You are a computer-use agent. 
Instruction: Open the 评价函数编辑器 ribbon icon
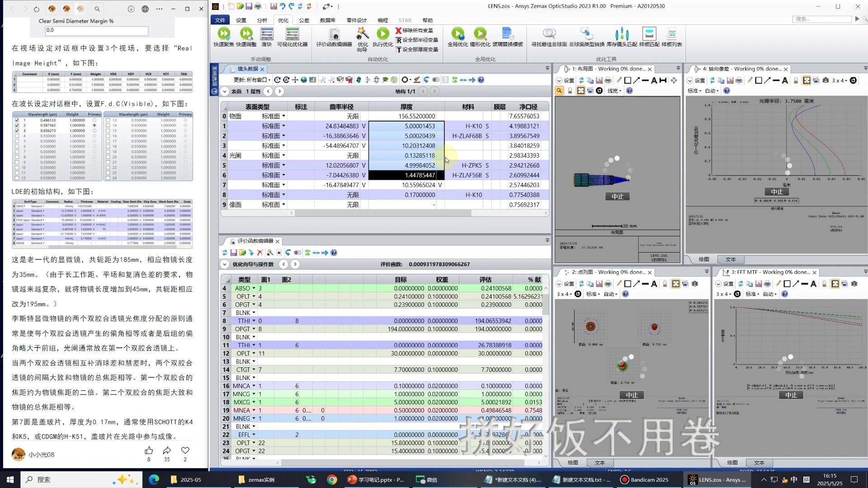tap(334, 34)
